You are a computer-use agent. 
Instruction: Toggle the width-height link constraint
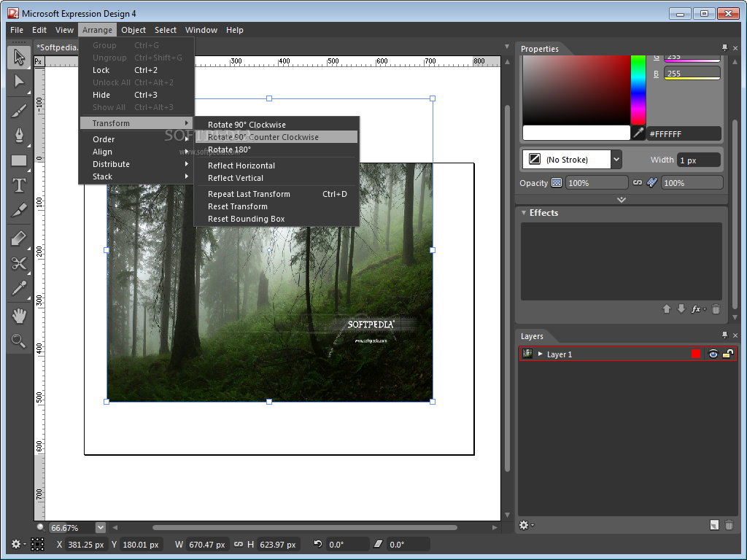[x=239, y=544]
